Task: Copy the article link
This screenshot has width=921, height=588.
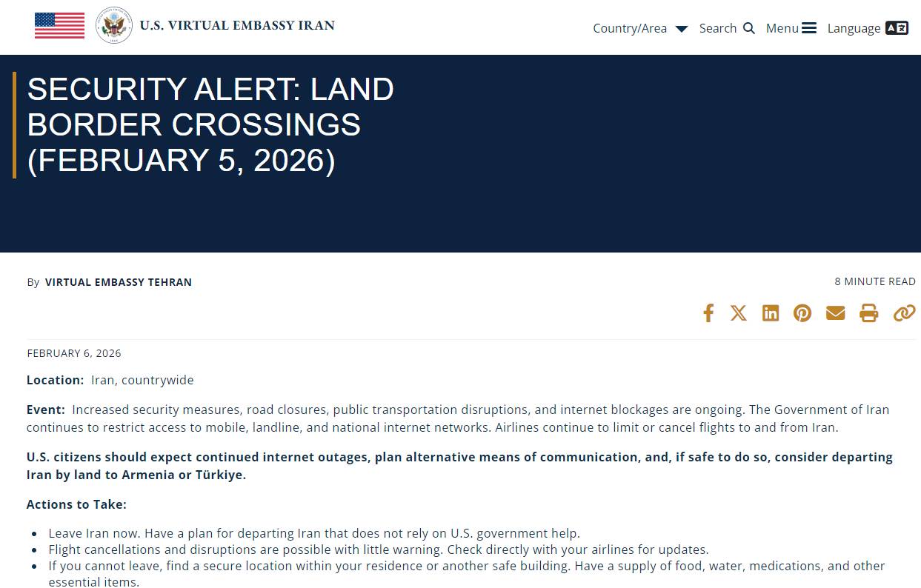Action: point(904,313)
